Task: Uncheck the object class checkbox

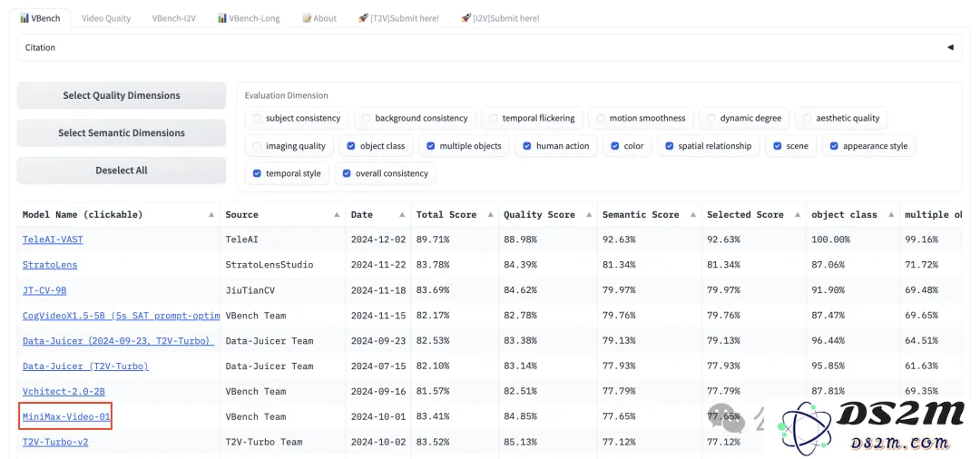Action: (351, 146)
